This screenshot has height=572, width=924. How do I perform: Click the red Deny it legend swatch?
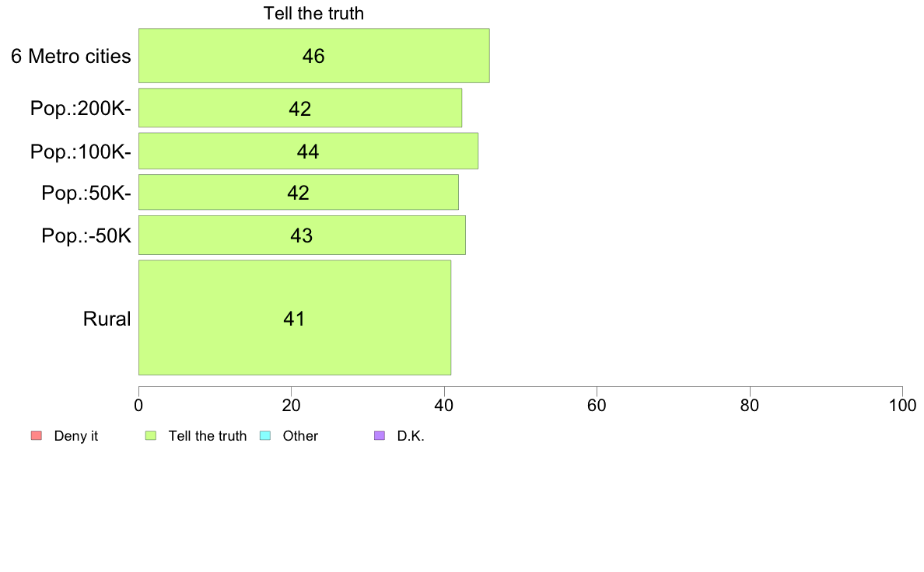coord(37,436)
